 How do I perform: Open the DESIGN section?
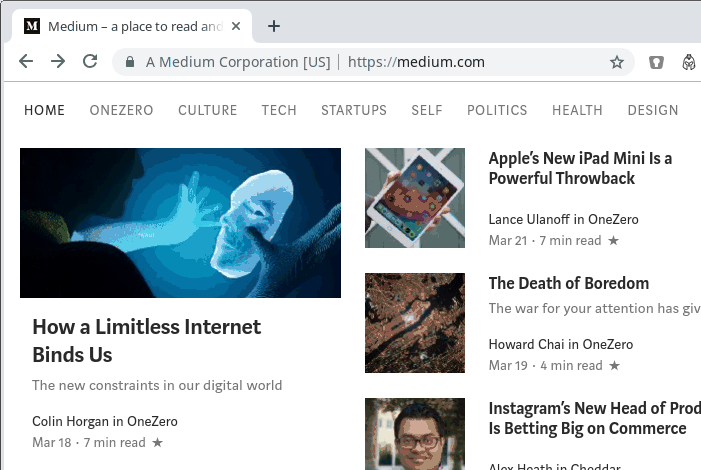point(653,110)
